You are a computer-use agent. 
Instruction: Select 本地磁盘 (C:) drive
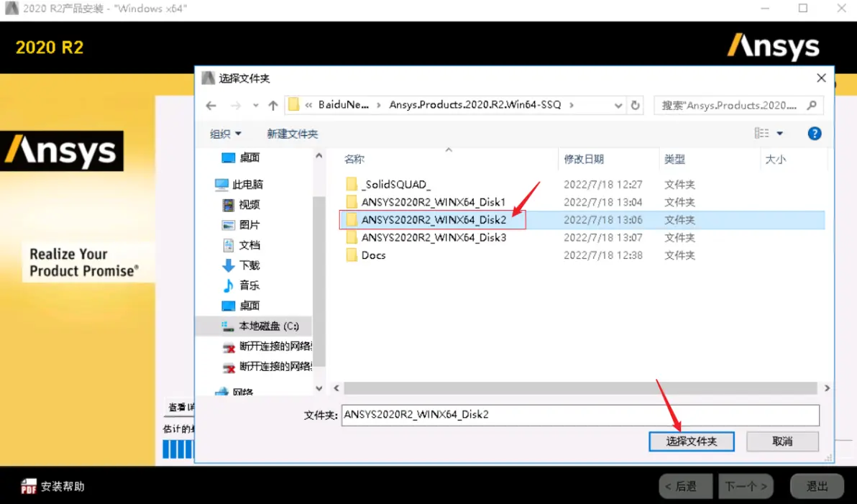[x=260, y=326]
